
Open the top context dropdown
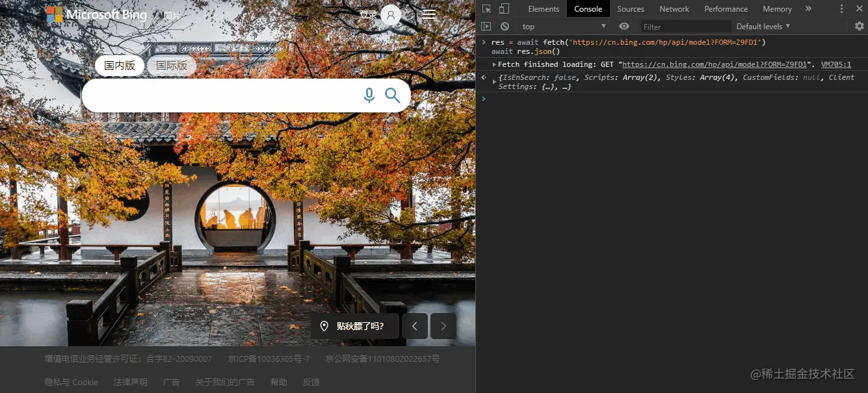pos(564,26)
